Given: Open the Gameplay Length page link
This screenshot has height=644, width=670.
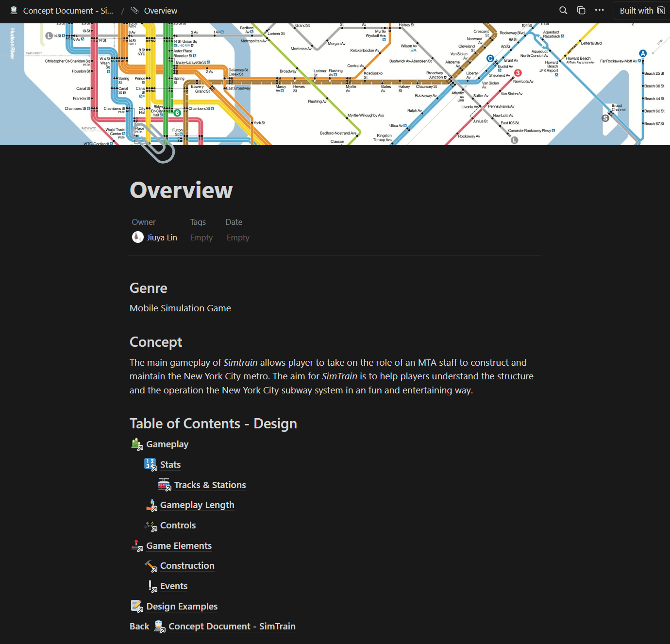Looking at the screenshot, I should coord(197,505).
